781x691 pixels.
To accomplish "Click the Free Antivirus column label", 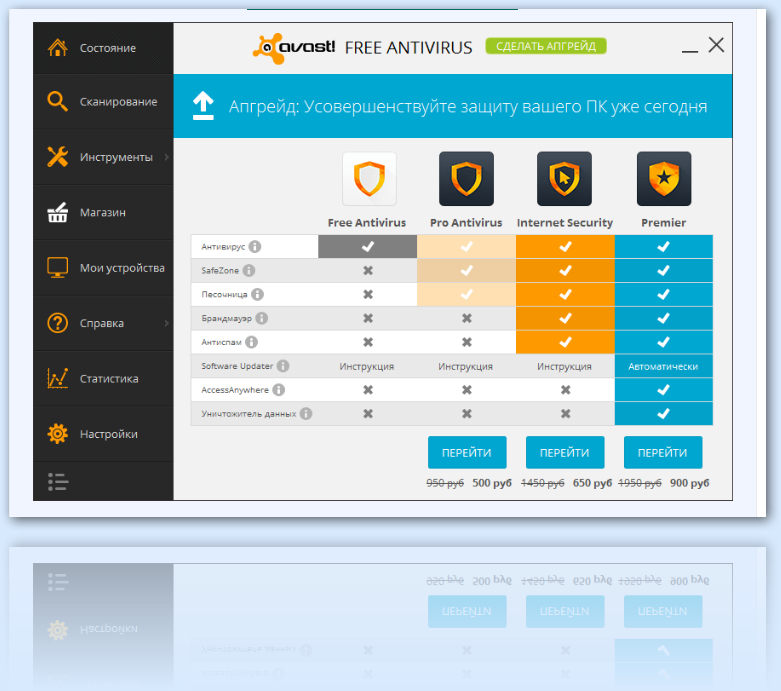I will click(x=367, y=223).
